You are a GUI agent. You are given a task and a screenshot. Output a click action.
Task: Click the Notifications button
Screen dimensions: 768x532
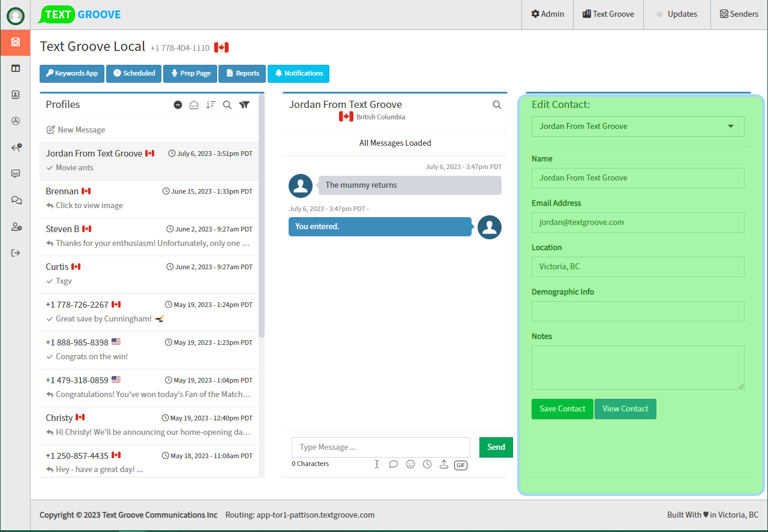click(298, 73)
